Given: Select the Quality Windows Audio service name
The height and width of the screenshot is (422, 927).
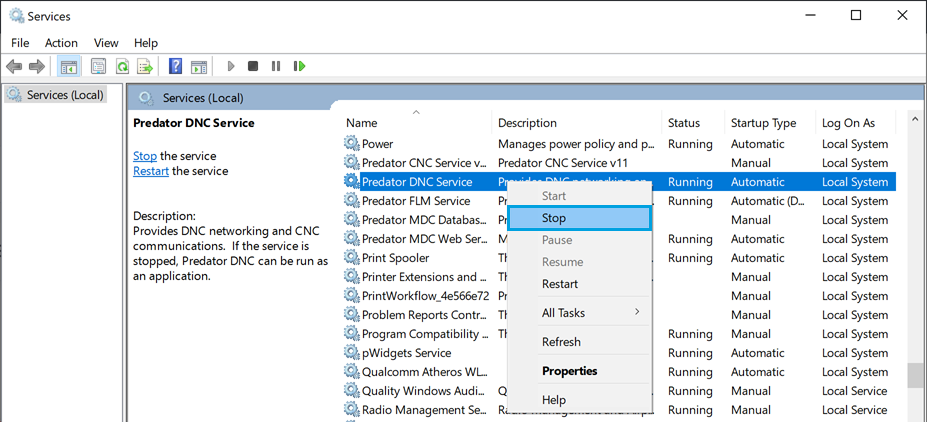Looking at the screenshot, I should 425,391.
